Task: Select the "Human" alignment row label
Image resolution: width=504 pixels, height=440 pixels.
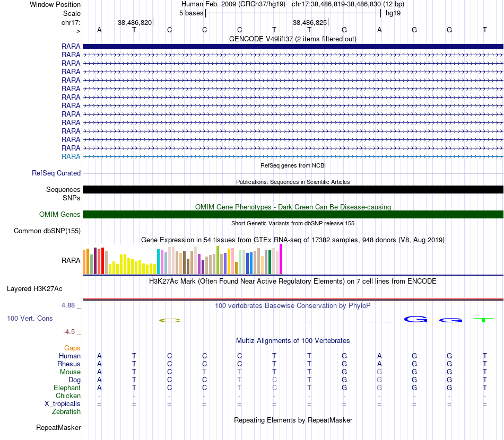Action: tap(69, 356)
